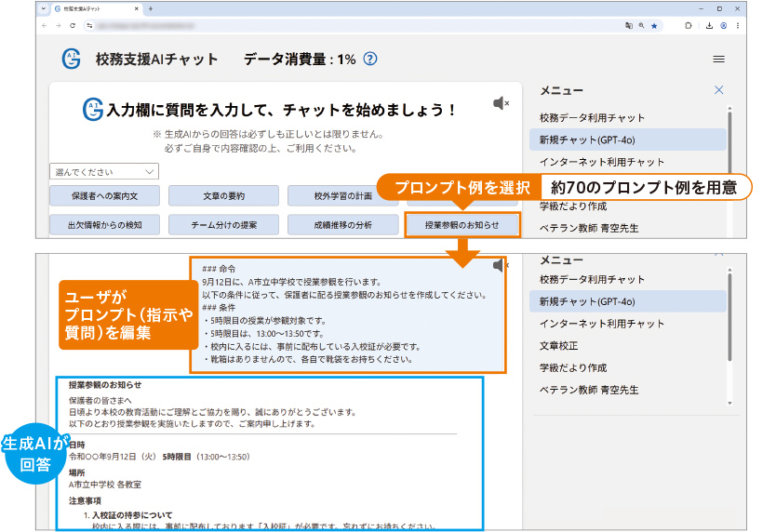The height and width of the screenshot is (532, 776).
Task: Open the hamburger menu icon
Action: [718, 59]
